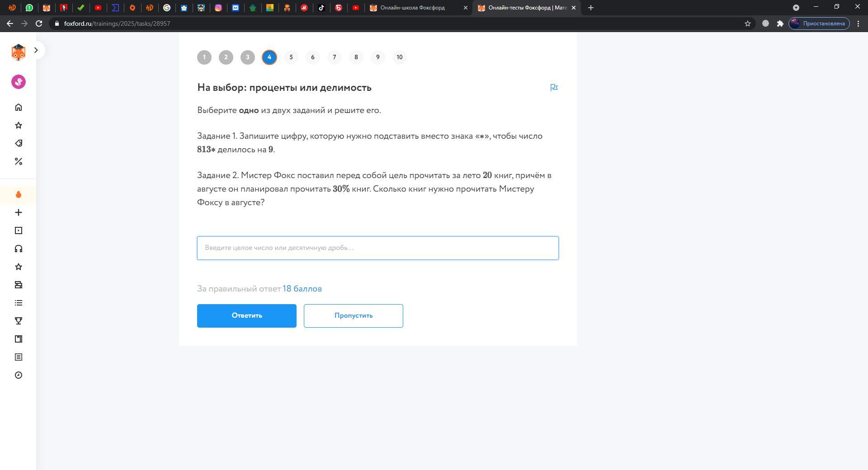Open the tab search dropdown arrow

coord(796,8)
